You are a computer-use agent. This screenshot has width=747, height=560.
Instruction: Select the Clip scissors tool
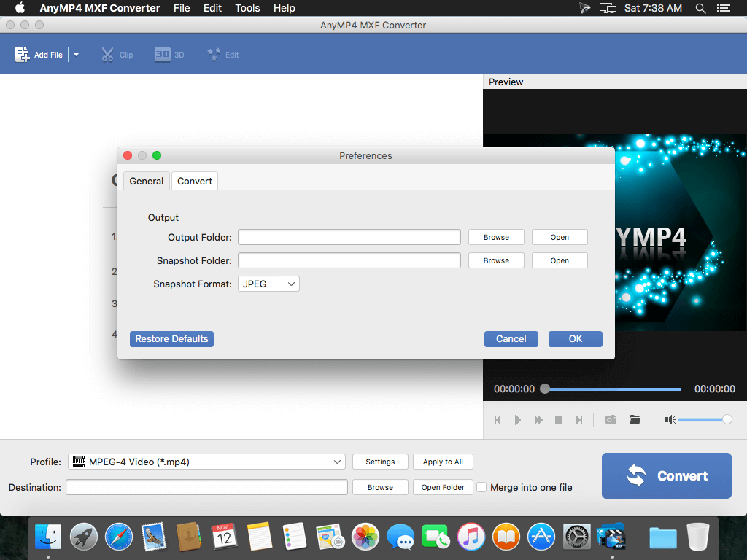(x=107, y=55)
